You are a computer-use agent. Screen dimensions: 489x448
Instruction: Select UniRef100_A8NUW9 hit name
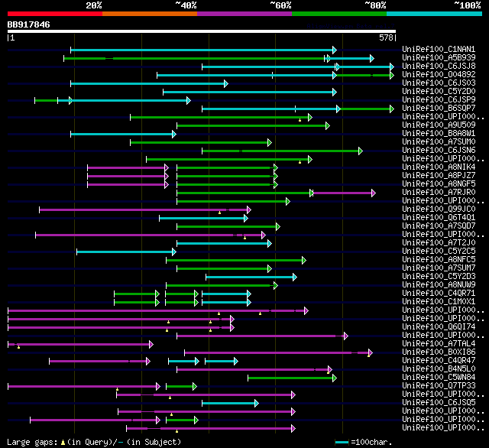click(x=439, y=285)
